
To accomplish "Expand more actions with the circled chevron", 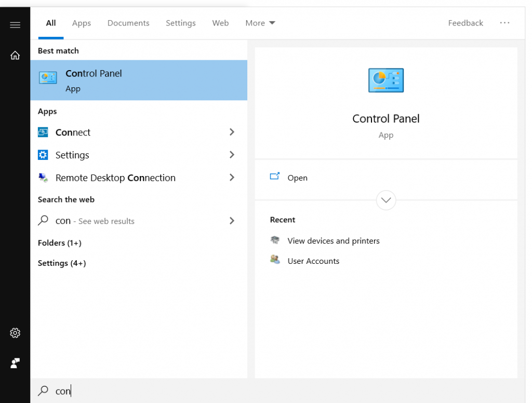I will tap(386, 200).
